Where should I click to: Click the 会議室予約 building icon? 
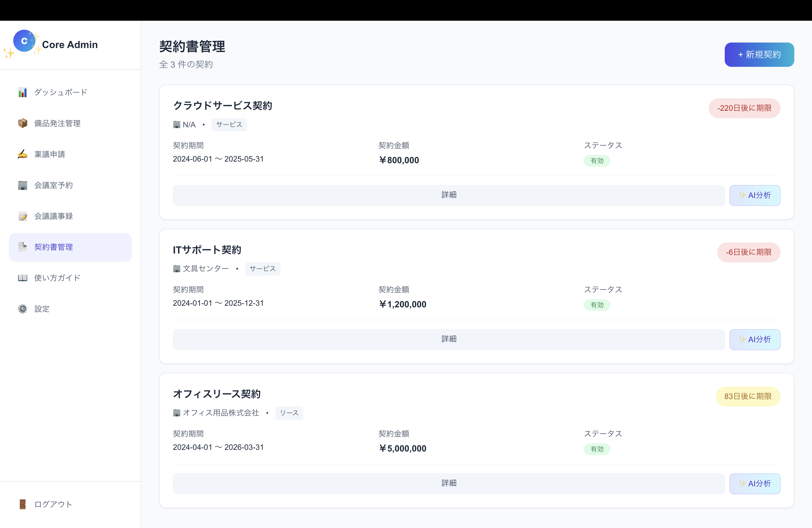(x=23, y=185)
